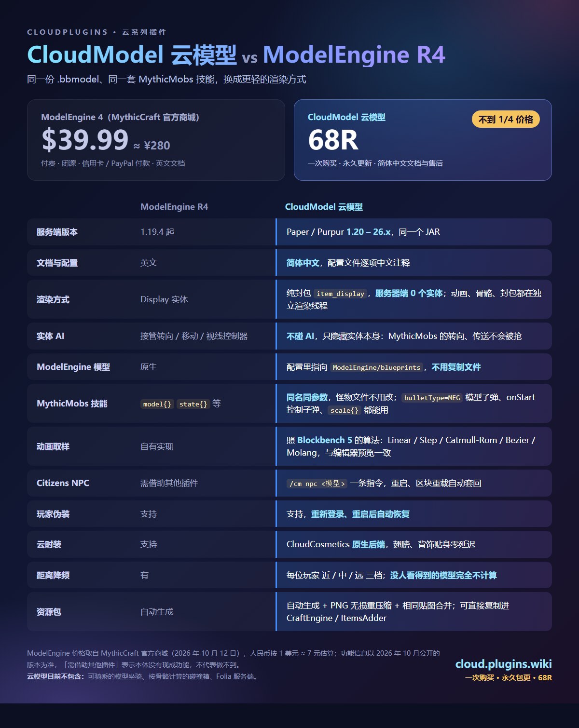
Task: Click the 一次购买 · 永久包更 · 68R footer tagline
Action: pos(509,677)
